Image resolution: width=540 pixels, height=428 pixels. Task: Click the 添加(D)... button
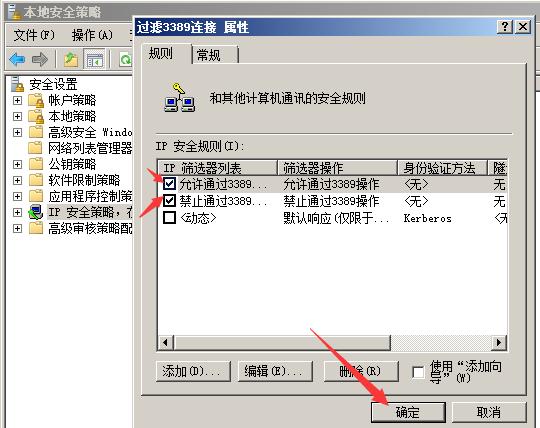(x=193, y=371)
